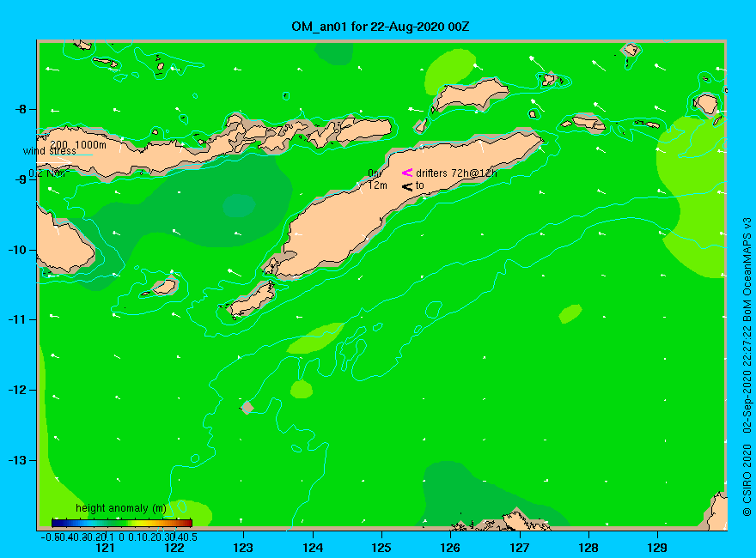Click longitude label 129
The width and height of the screenshot is (756, 558).
coord(658,548)
